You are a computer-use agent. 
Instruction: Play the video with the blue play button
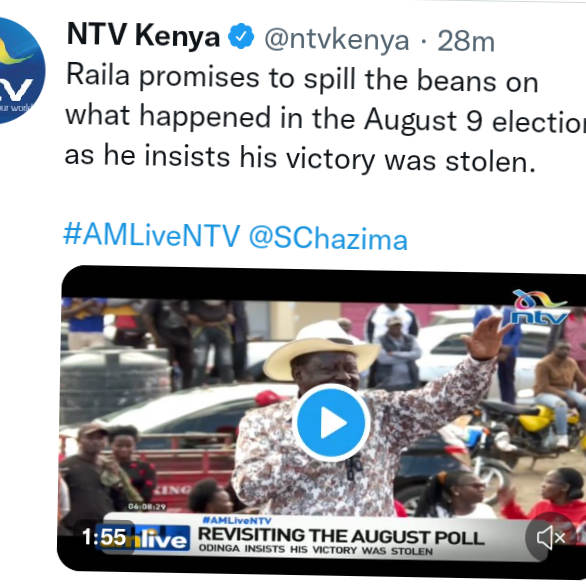331,423
